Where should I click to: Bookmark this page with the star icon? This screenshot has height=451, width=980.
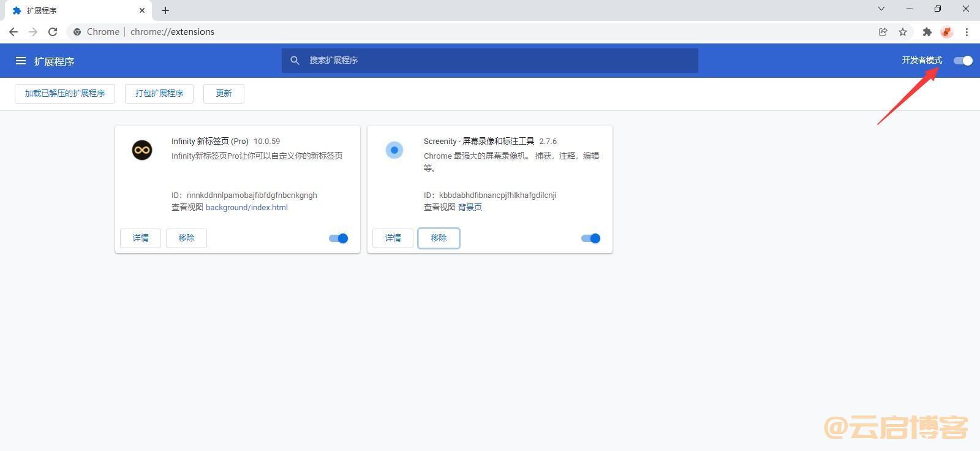903,32
